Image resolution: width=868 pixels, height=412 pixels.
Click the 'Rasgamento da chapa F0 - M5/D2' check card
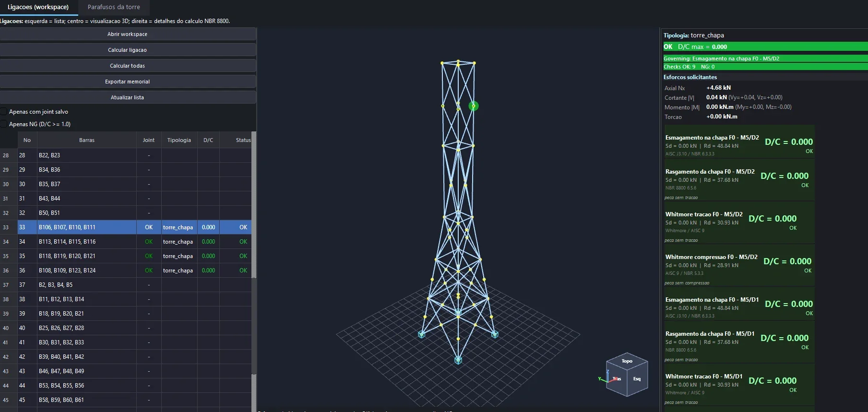739,180
